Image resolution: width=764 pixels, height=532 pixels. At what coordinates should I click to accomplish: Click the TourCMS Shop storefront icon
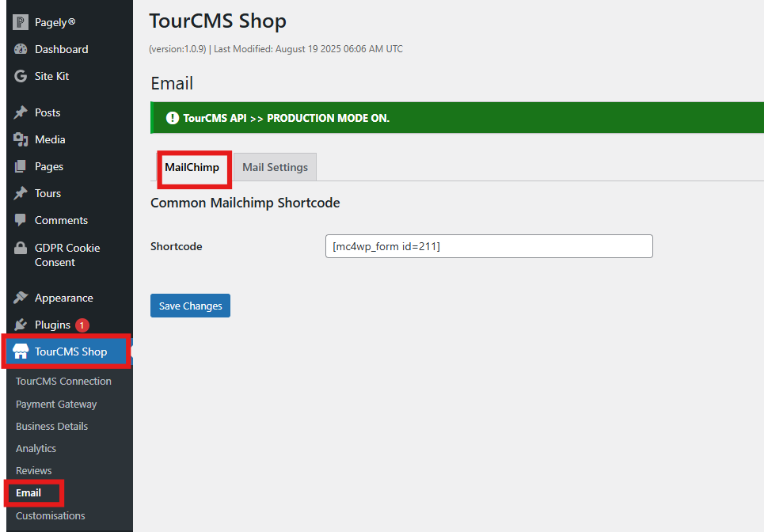click(21, 351)
